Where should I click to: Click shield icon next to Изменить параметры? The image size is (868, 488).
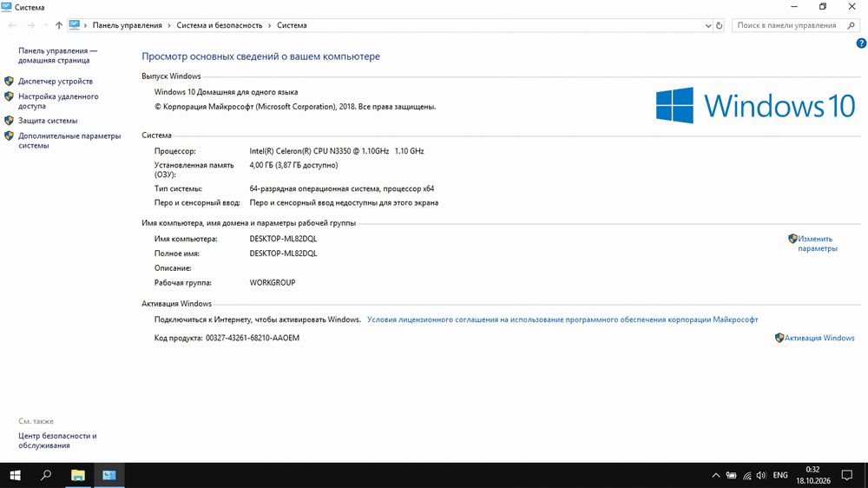click(x=792, y=239)
